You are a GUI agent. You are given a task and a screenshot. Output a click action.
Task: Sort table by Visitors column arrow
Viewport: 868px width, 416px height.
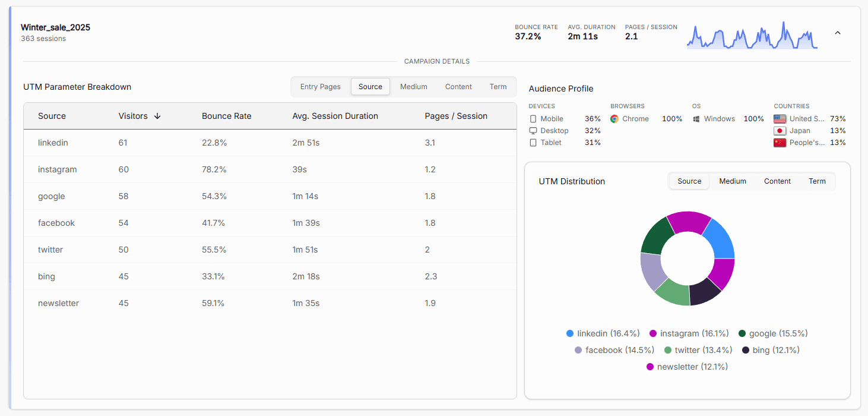click(157, 116)
